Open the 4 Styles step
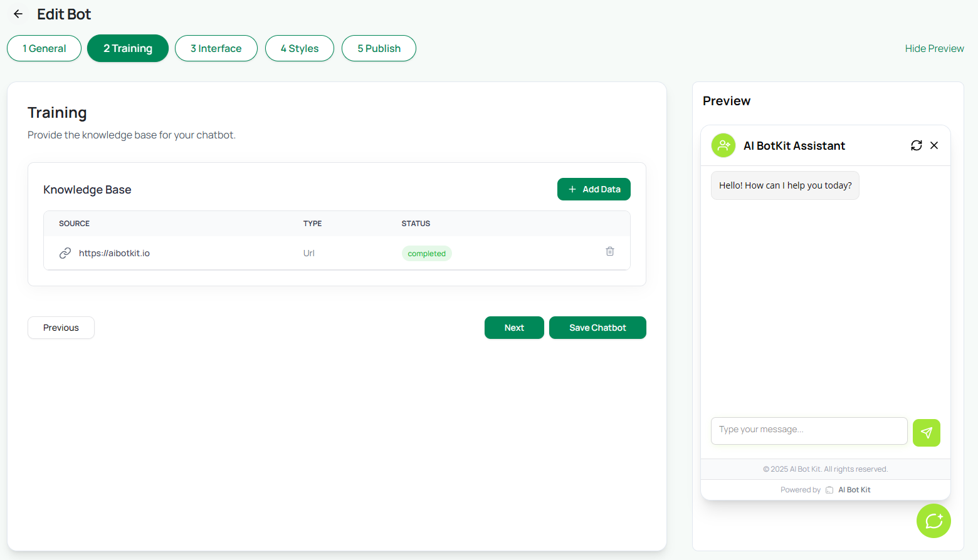The width and height of the screenshot is (978, 560). tap(299, 48)
